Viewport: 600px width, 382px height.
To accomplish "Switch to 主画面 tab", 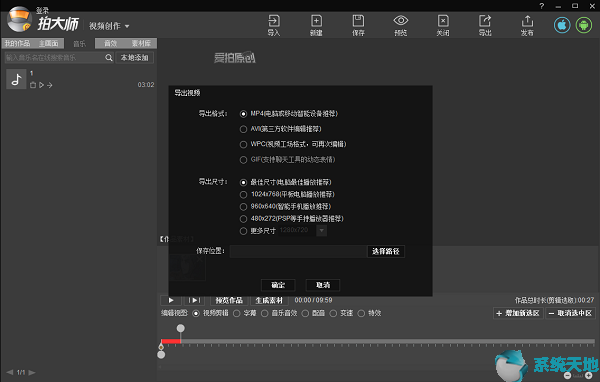I will (49, 43).
